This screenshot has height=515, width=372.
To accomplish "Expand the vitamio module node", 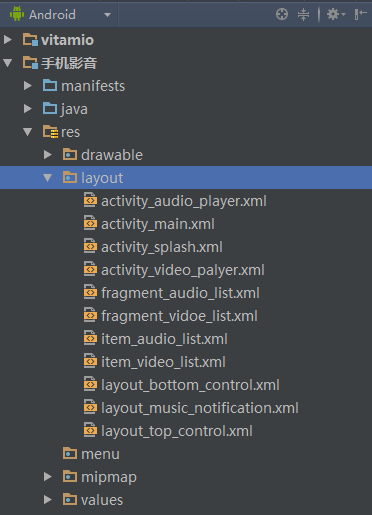I will pos(8,40).
